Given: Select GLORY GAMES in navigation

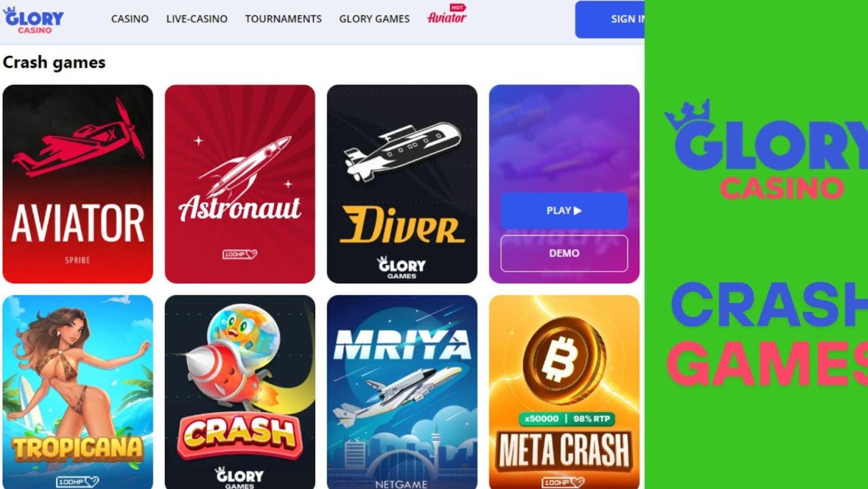Looking at the screenshot, I should tap(374, 19).
